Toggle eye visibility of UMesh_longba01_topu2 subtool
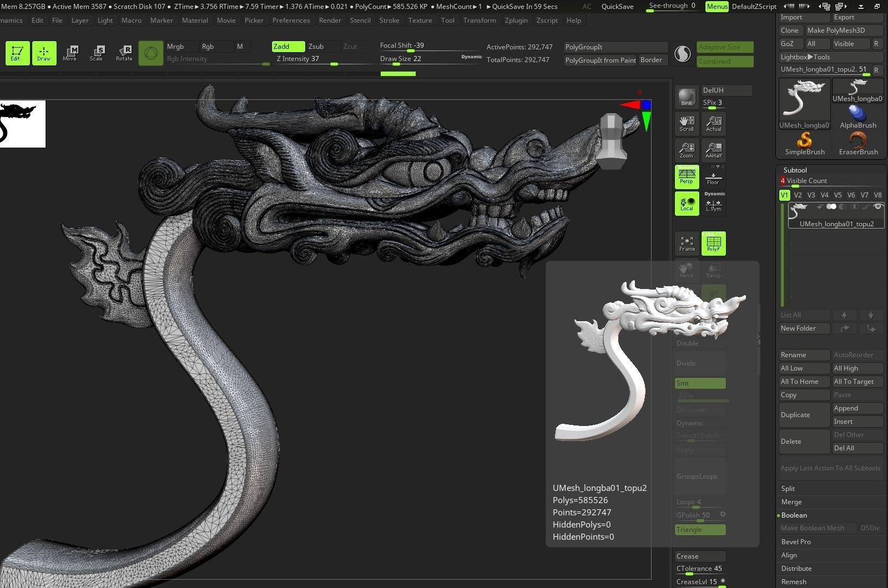 click(878, 207)
